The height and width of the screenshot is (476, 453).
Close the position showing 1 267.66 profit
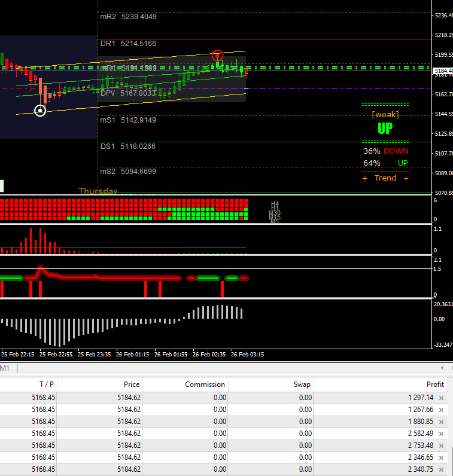click(x=441, y=410)
